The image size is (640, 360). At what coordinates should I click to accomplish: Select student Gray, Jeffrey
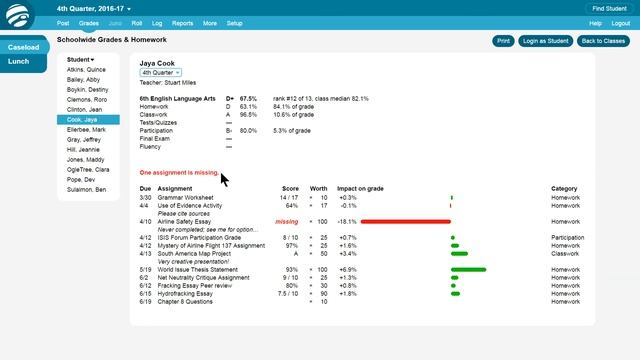tap(84, 140)
